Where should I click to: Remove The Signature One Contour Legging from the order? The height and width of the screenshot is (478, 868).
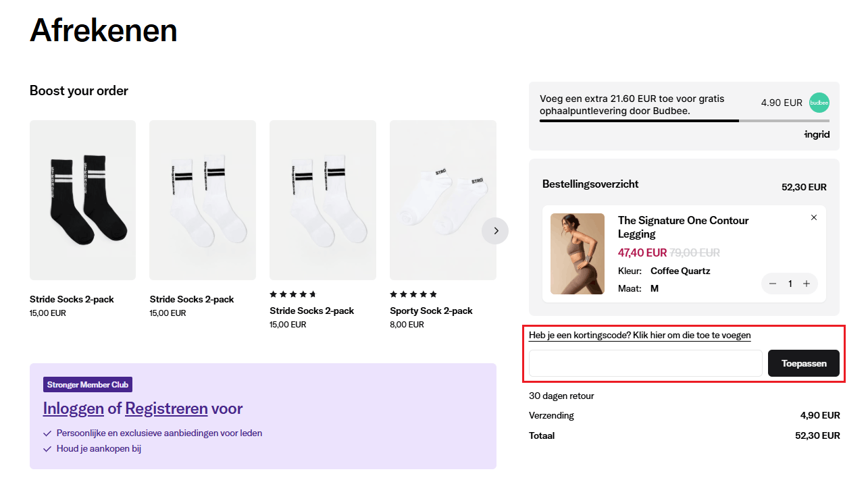814,217
